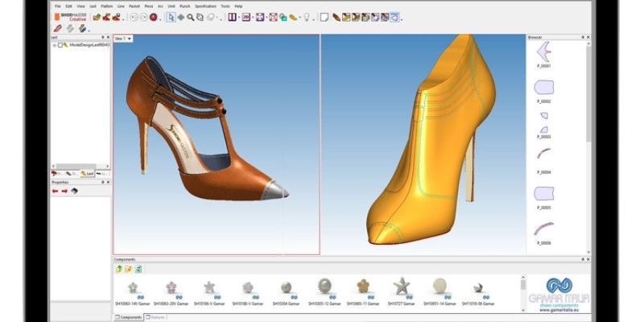The image size is (644, 322).
Task: Select the SH10727 Gamar star component
Action: click(401, 287)
